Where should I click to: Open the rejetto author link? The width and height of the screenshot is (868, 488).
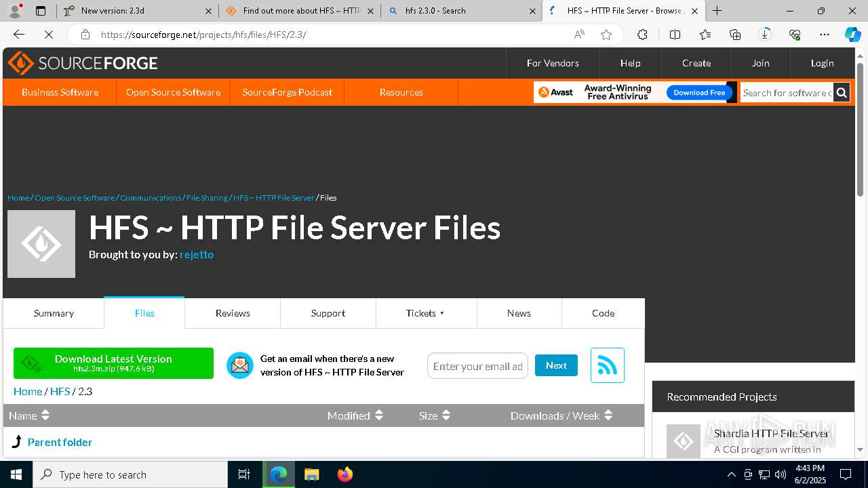pyautogui.click(x=197, y=254)
